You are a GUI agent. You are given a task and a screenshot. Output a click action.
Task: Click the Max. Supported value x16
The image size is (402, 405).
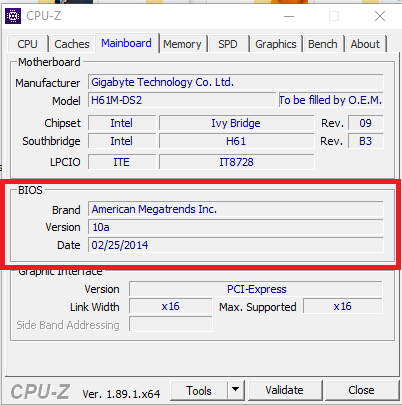click(343, 306)
